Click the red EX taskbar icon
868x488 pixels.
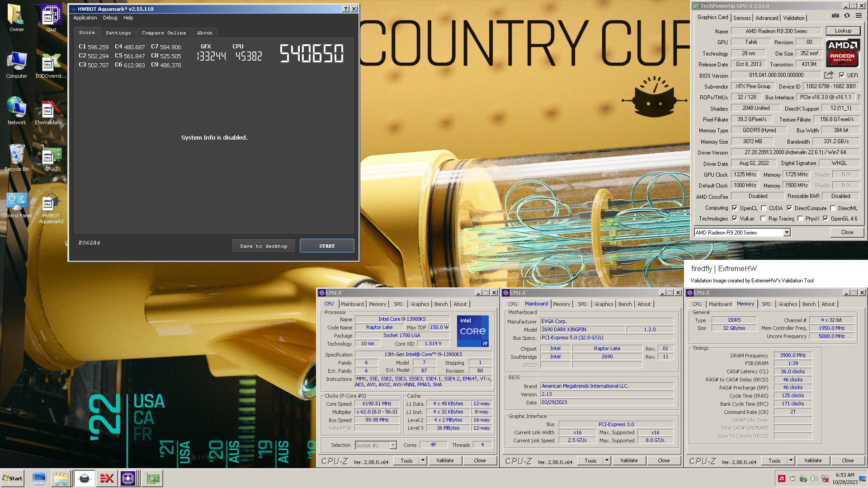point(107,479)
